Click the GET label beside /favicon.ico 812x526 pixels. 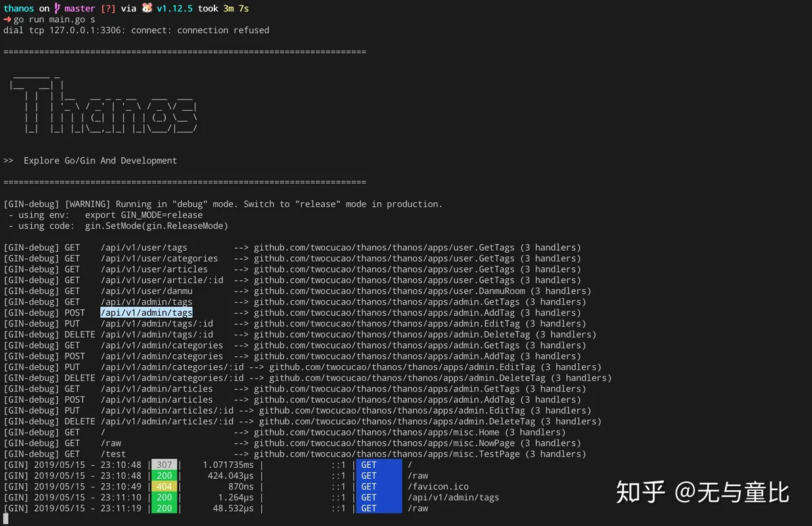pos(368,486)
